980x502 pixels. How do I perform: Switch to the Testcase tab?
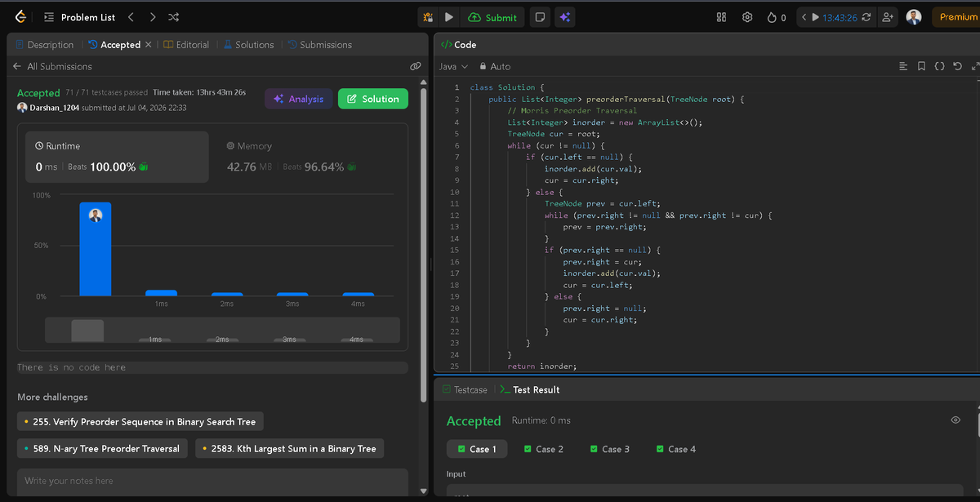(465, 390)
